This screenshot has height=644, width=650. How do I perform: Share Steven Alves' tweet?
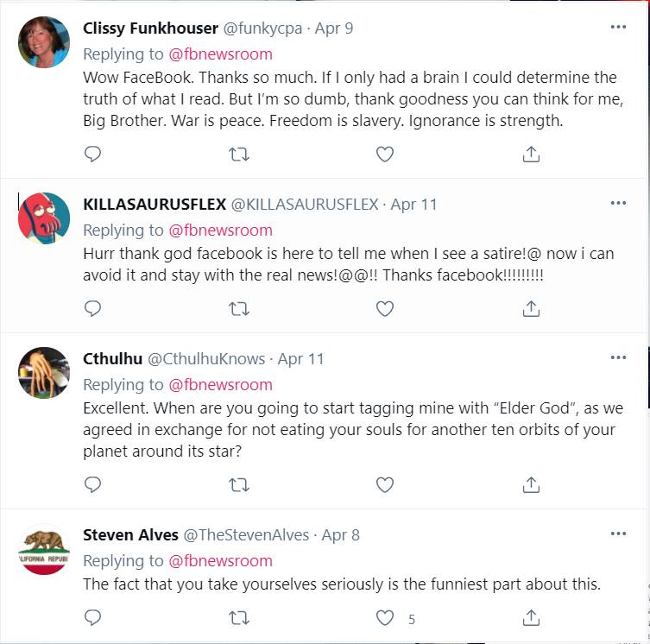click(532, 618)
